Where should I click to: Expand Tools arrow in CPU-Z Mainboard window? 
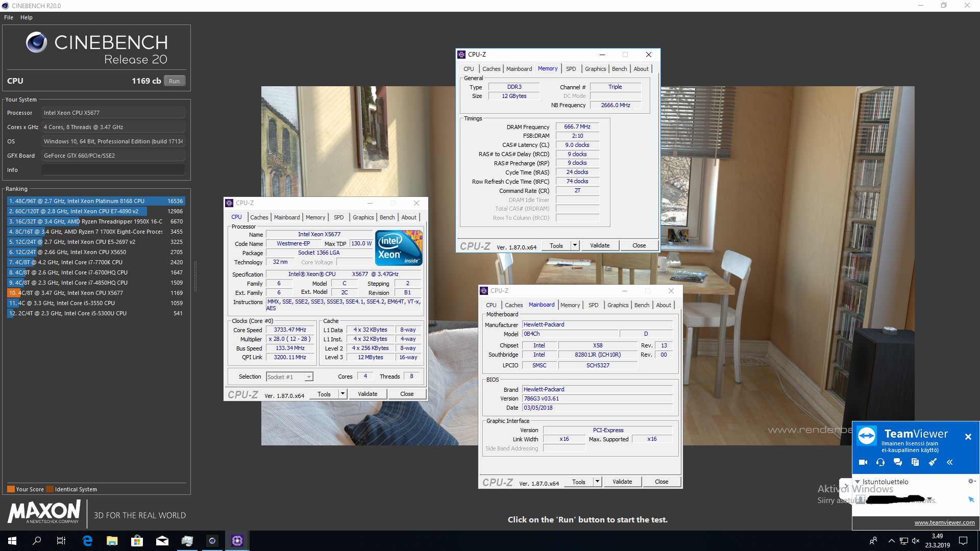pyautogui.click(x=597, y=482)
